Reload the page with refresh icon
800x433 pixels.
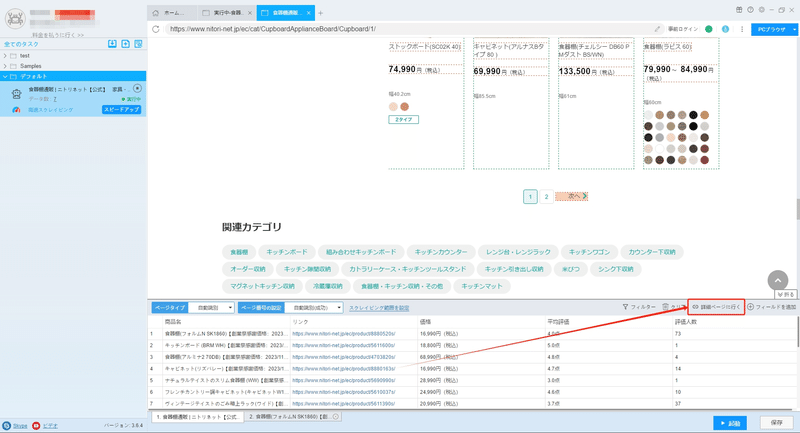click(x=156, y=29)
